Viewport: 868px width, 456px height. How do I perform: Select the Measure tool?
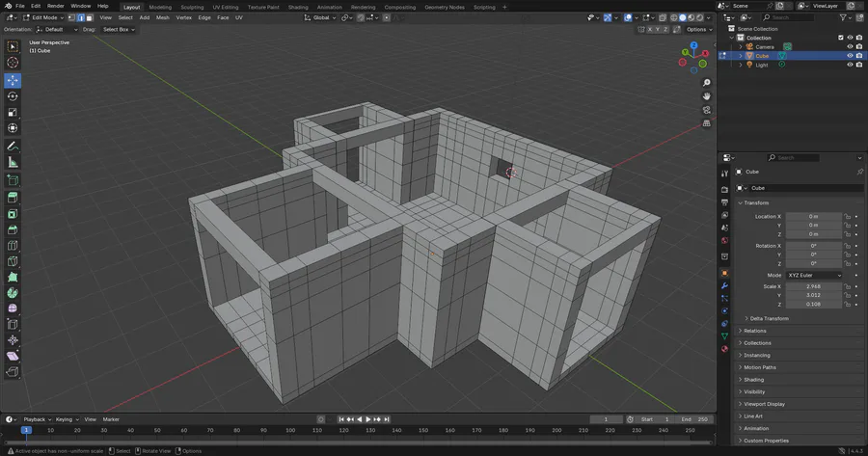[13, 162]
